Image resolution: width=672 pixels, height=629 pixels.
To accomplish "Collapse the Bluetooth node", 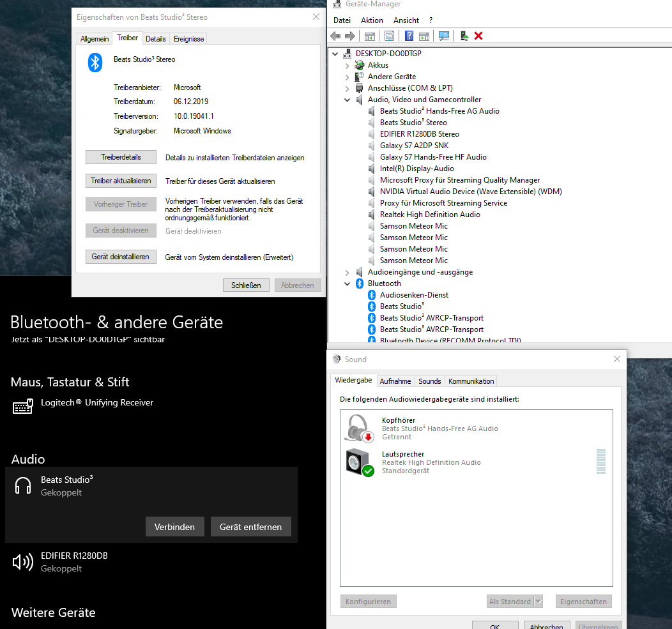I will click(x=347, y=284).
